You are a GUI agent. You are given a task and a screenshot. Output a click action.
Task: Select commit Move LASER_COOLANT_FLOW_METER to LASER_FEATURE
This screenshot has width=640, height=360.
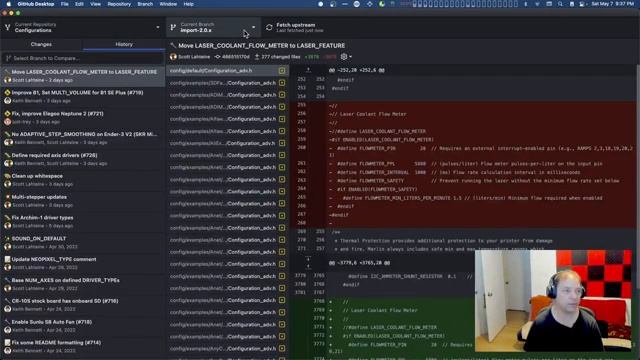[83, 76]
